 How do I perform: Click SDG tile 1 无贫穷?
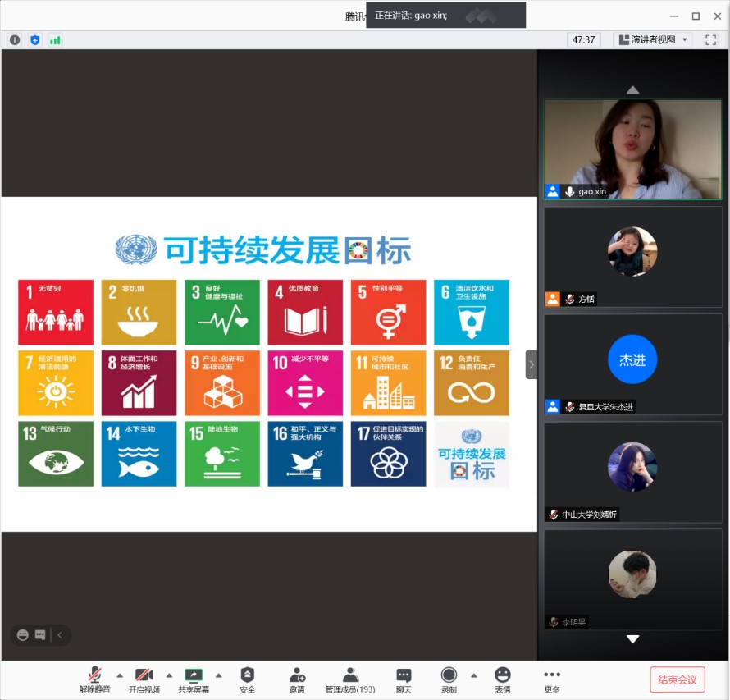click(x=56, y=312)
